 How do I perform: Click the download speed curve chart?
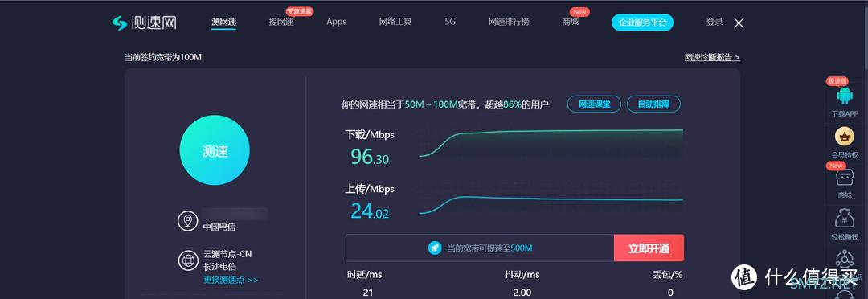(551, 144)
